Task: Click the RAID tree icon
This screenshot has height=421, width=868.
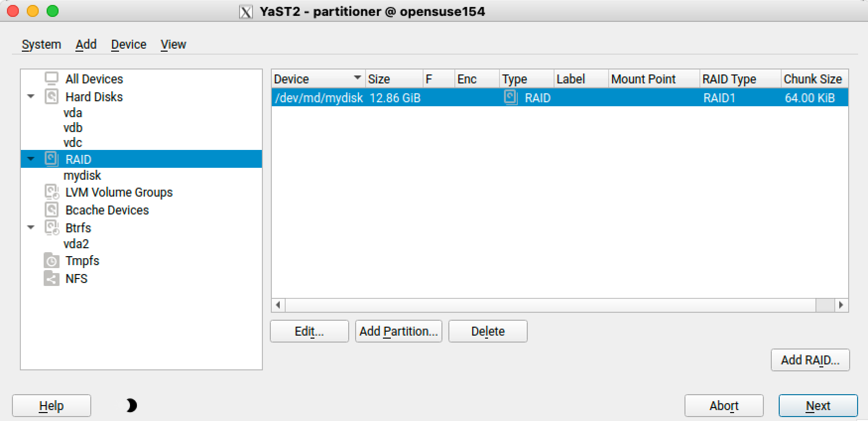Action: (x=52, y=159)
